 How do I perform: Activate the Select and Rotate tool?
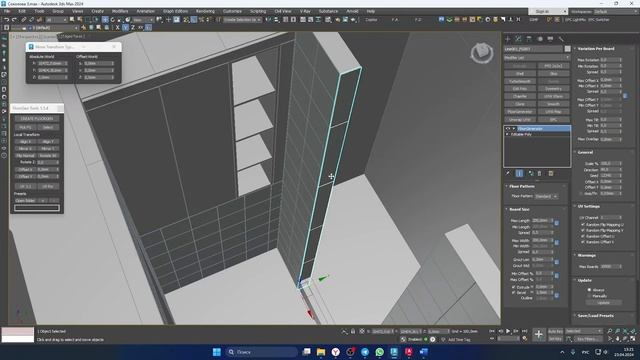(x=113, y=20)
